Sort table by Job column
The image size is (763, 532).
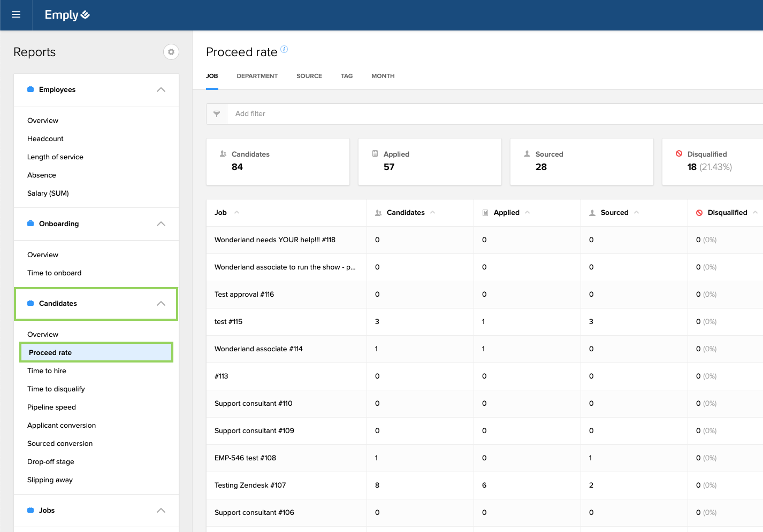pos(221,213)
